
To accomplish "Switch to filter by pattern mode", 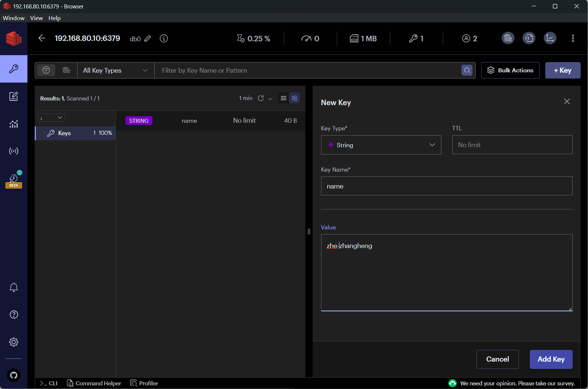I will (46, 70).
